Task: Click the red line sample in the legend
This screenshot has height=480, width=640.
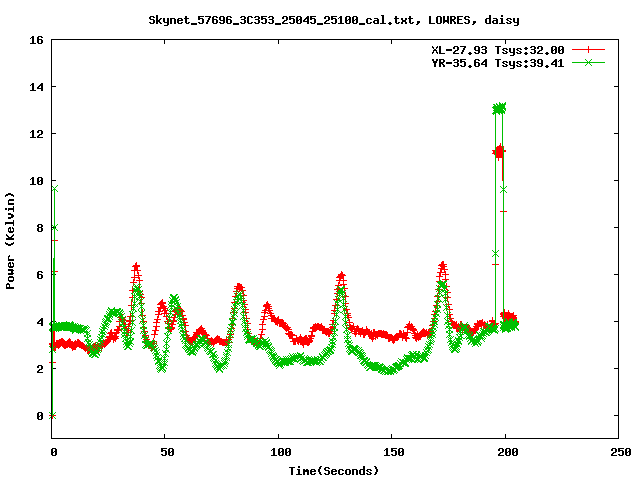Action: (x=589, y=49)
